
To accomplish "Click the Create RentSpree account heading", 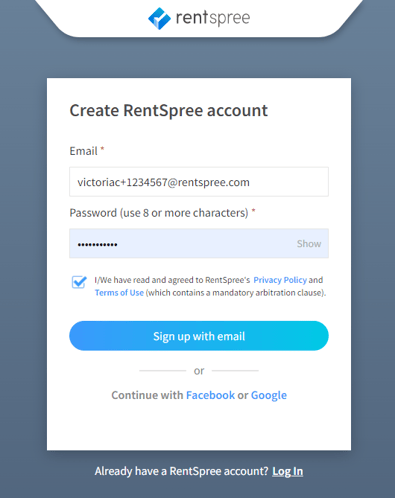I will 168,110.
